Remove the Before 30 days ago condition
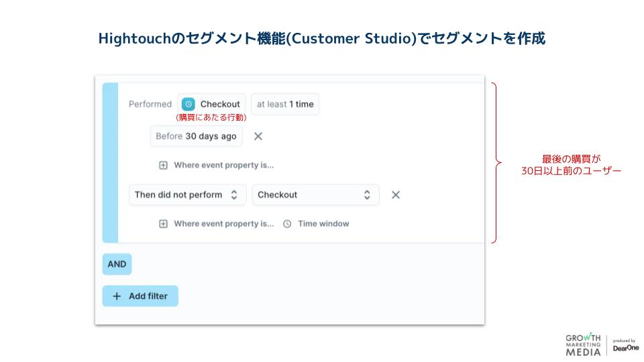This screenshot has width=644, height=362. 258,136
